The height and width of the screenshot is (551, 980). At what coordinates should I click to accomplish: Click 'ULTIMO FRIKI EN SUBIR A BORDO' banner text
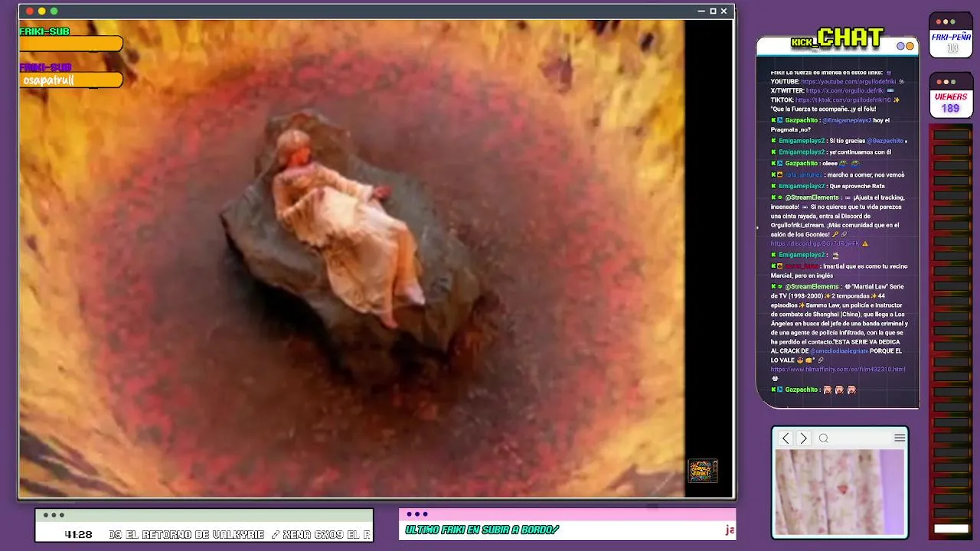point(482,530)
